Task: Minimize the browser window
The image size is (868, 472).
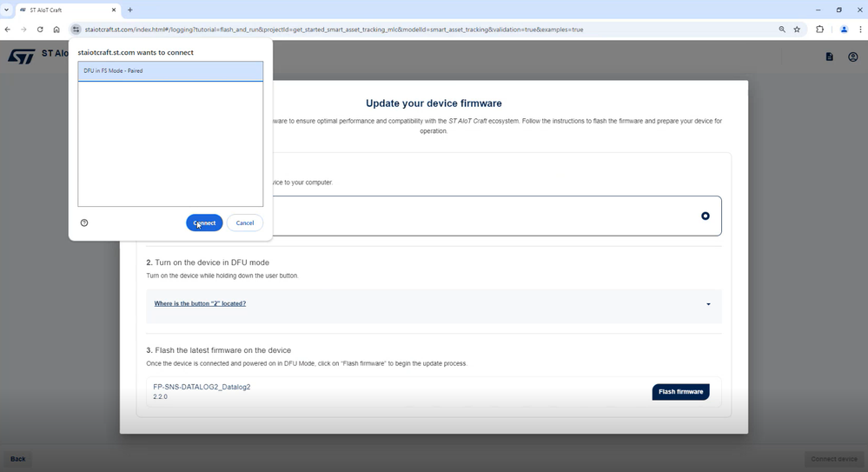Action: (x=818, y=10)
